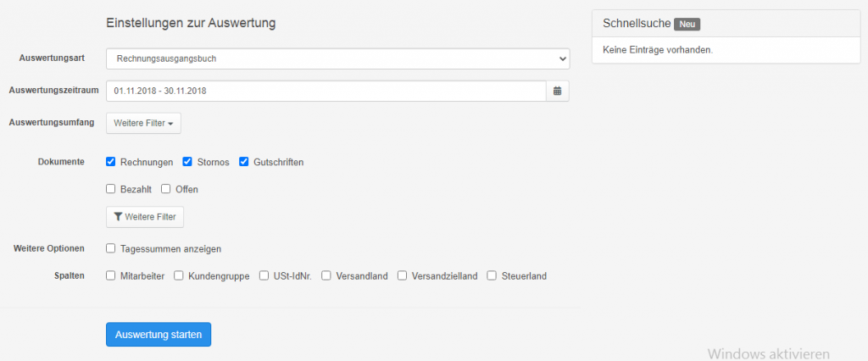Screen dimensions: 868x361
Task: Open the Auswertungsart dropdown
Action: 337,58
